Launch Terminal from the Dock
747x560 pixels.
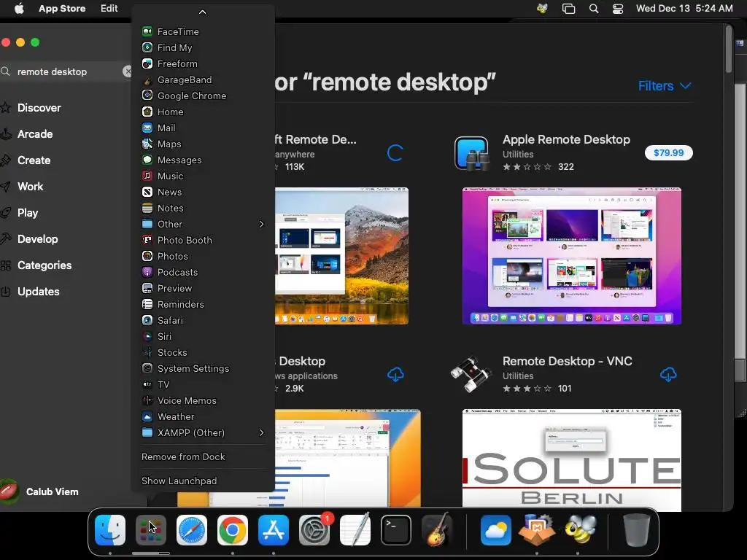click(x=396, y=530)
